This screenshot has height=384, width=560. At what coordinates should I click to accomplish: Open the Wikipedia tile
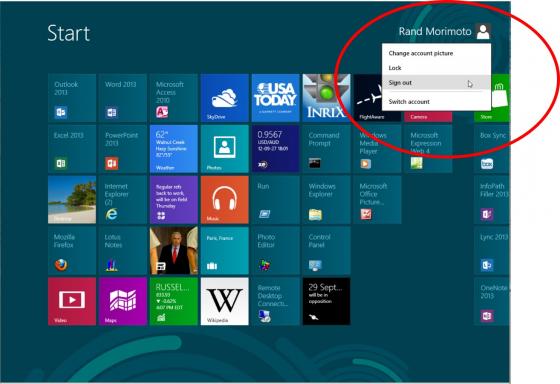tap(225, 301)
